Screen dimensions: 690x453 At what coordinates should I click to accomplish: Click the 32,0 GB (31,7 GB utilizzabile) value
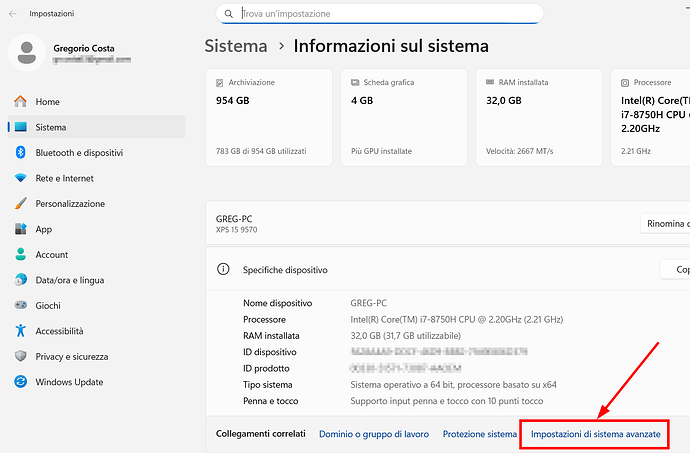(x=405, y=336)
